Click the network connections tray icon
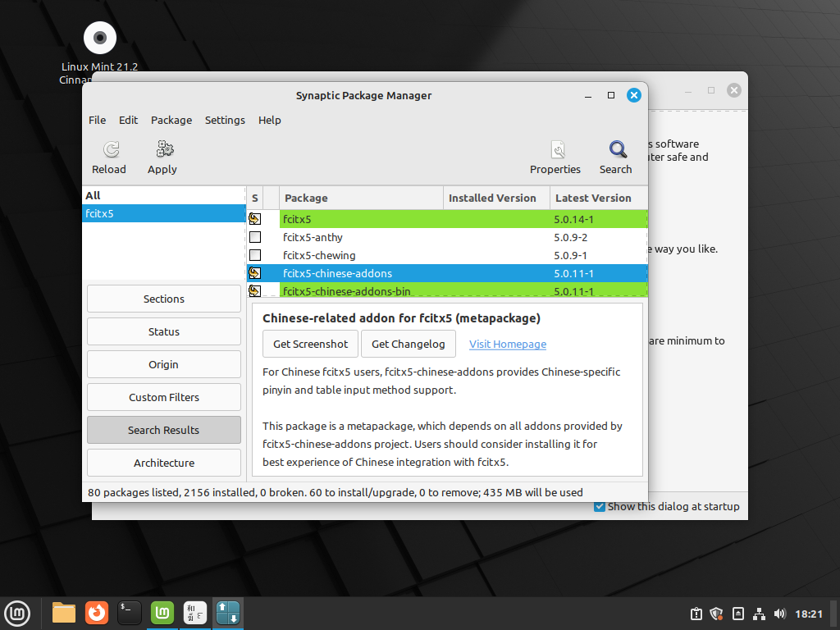Screen dimensions: 840x630 point(759,613)
